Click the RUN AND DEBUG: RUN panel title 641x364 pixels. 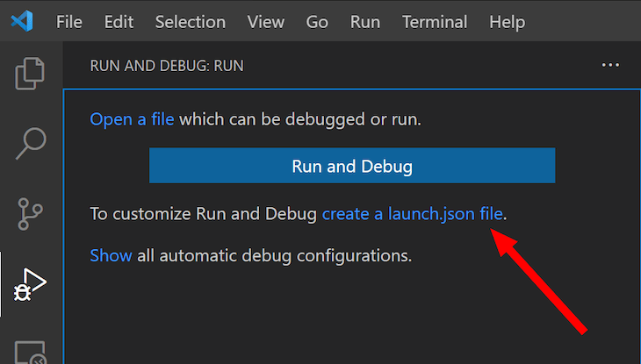[x=167, y=66]
